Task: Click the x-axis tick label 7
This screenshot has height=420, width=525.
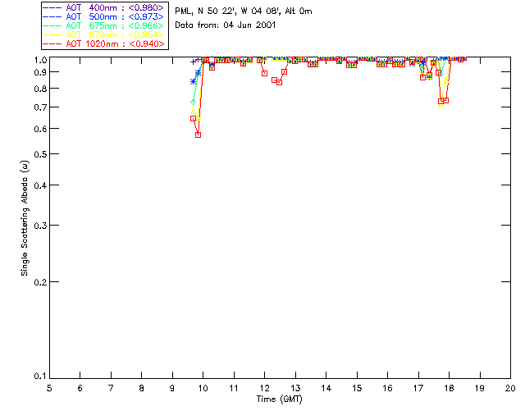Action: pos(111,388)
